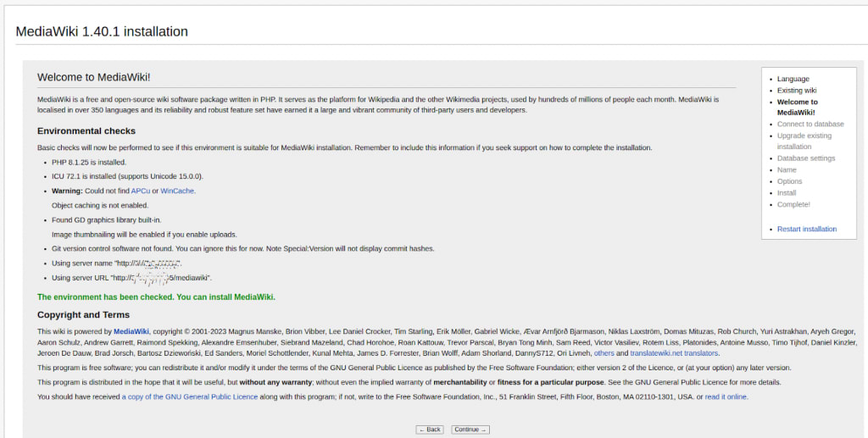Screen dimensions: 868x438
Task: Open translatewiki.net translators link
Action: 674,353
